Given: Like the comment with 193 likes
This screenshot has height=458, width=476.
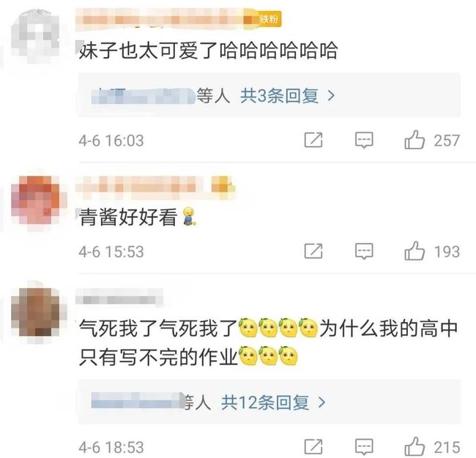Looking at the screenshot, I should tap(414, 251).
